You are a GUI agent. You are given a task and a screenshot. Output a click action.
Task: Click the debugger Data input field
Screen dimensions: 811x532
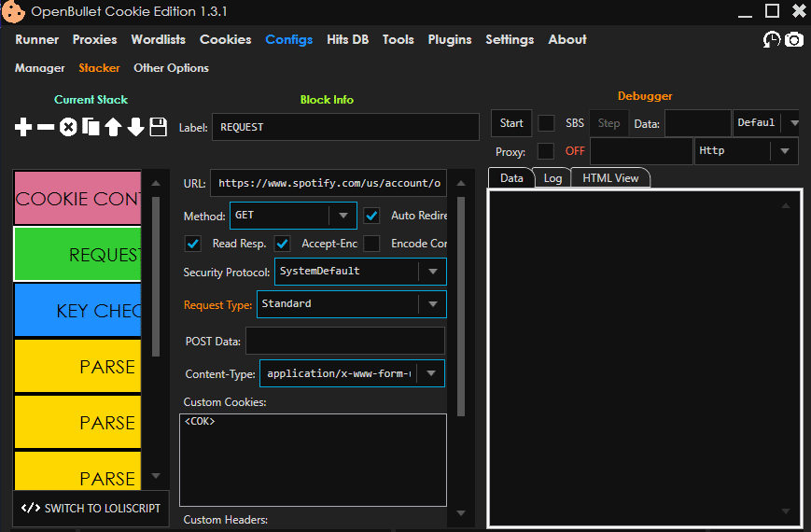tap(698, 123)
